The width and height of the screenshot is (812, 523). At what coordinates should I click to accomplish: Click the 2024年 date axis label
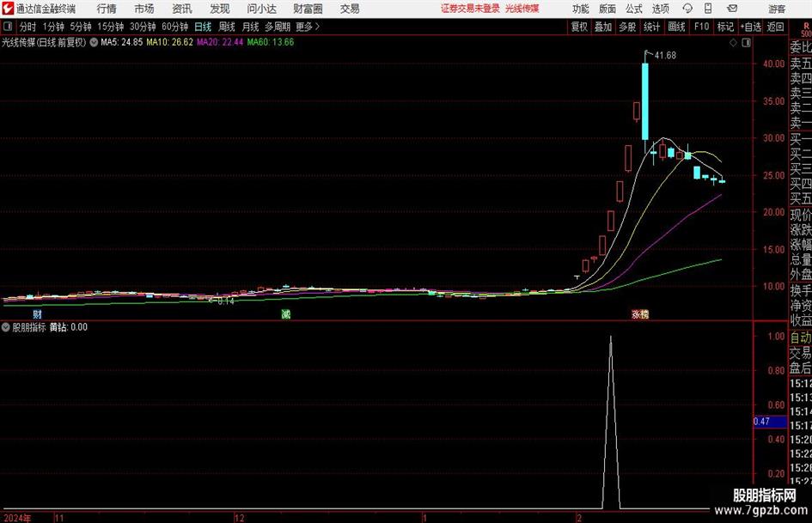pyautogui.click(x=17, y=518)
